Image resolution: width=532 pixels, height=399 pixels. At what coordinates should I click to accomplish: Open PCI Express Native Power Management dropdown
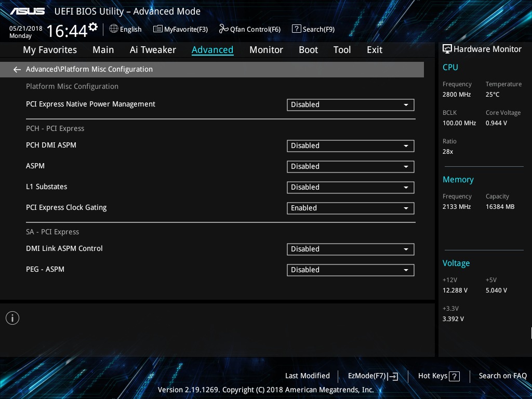[351, 105]
